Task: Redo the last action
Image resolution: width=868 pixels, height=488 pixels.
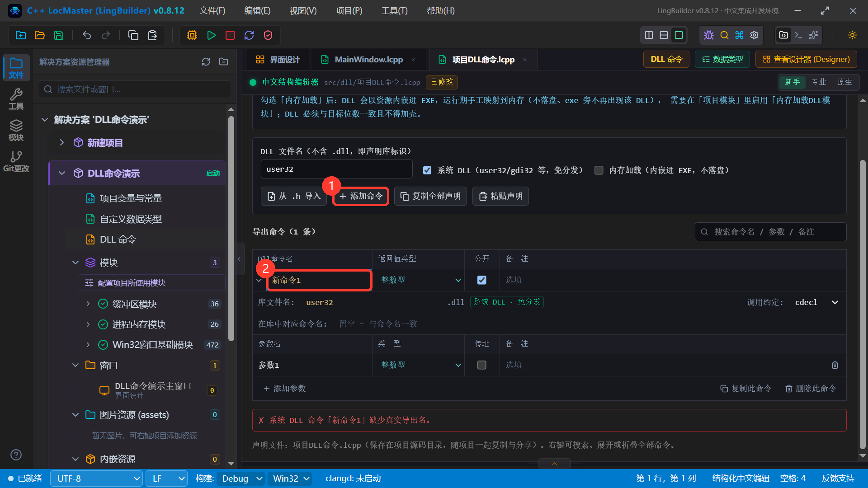Action: 106,35
